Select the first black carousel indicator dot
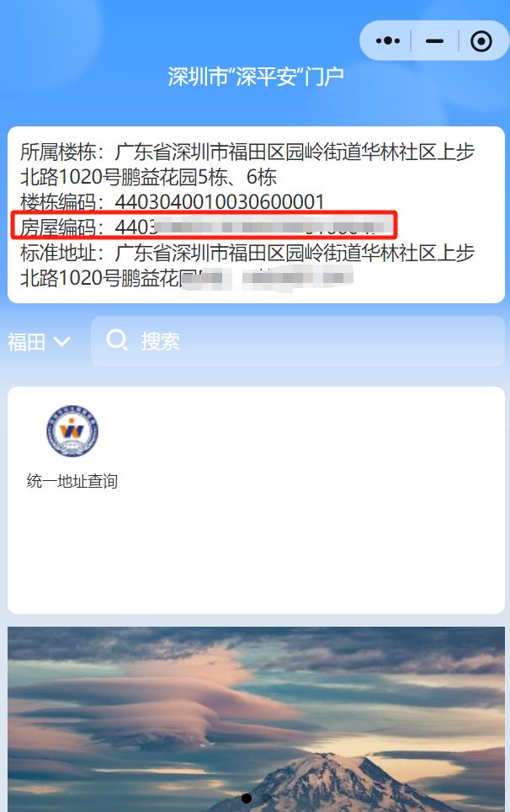Image resolution: width=510 pixels, height=812 pixels. pyautogui.click(x=247, y=798)
